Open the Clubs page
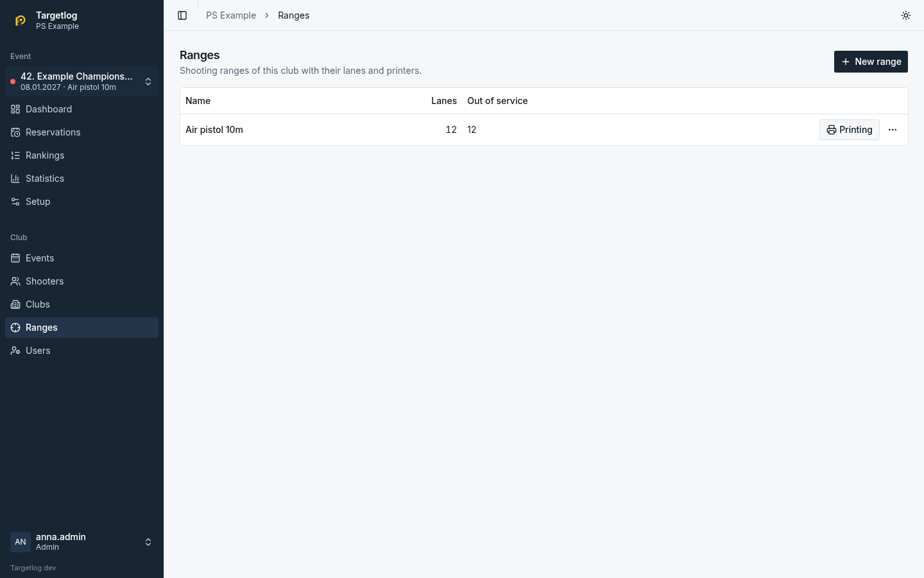 click(81, 304)
